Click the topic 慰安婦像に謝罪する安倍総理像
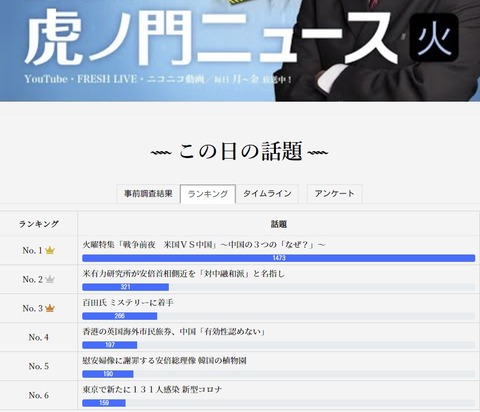The image size is (480, 412). point(164,361)
